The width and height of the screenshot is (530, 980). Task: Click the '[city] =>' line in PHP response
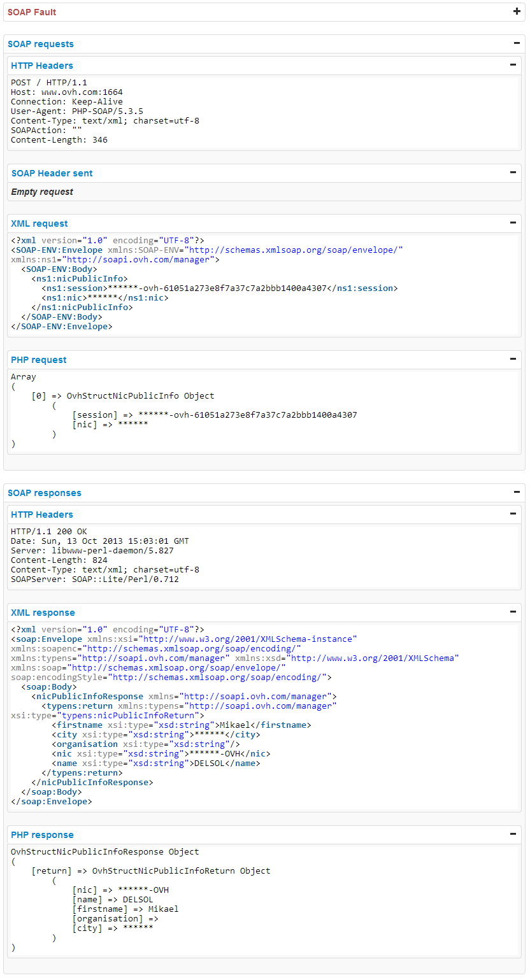click(113, 928)
